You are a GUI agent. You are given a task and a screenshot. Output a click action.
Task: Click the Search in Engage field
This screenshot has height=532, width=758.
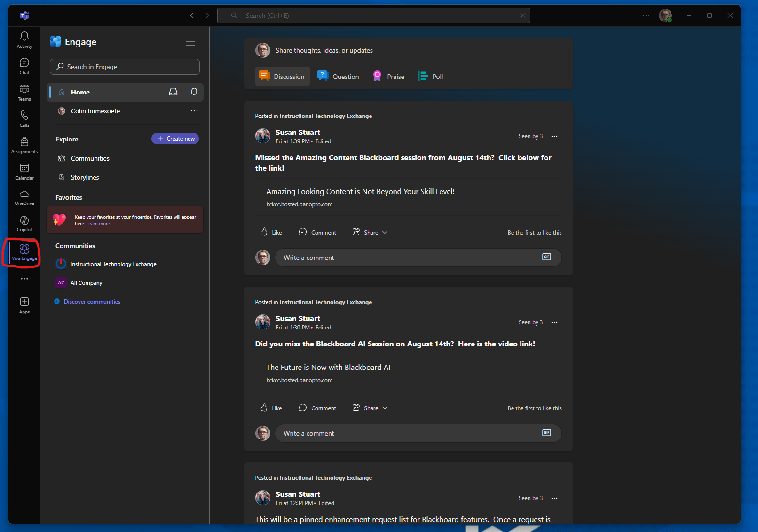click(125, 67)
